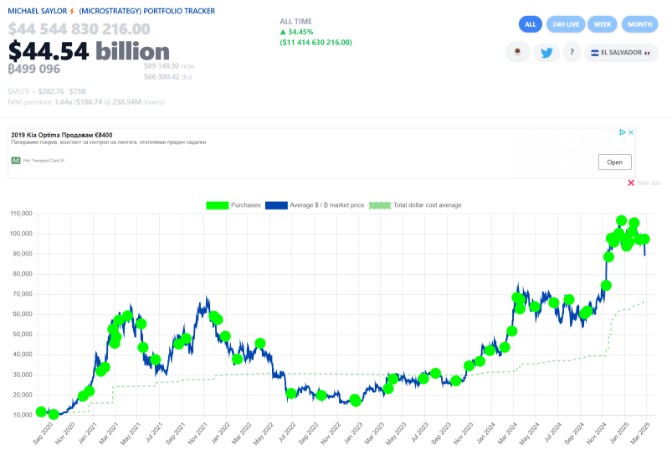Click the AdChoices triangle info icon
This screenshot has height=450, width=672.
point(621,133)
